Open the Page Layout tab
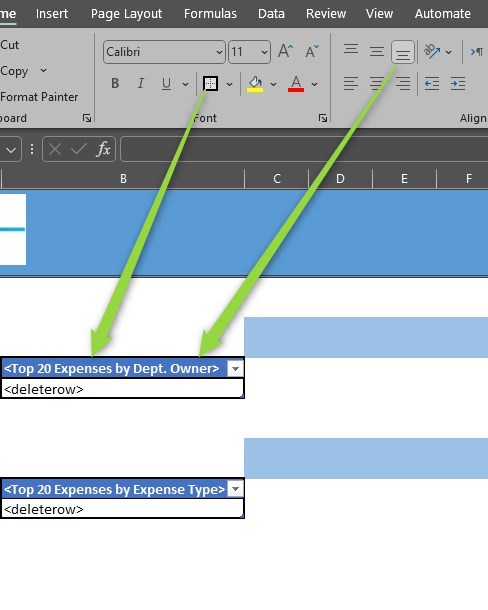The image size is (488, 610). pyautogui.click(x=126, y=14)
